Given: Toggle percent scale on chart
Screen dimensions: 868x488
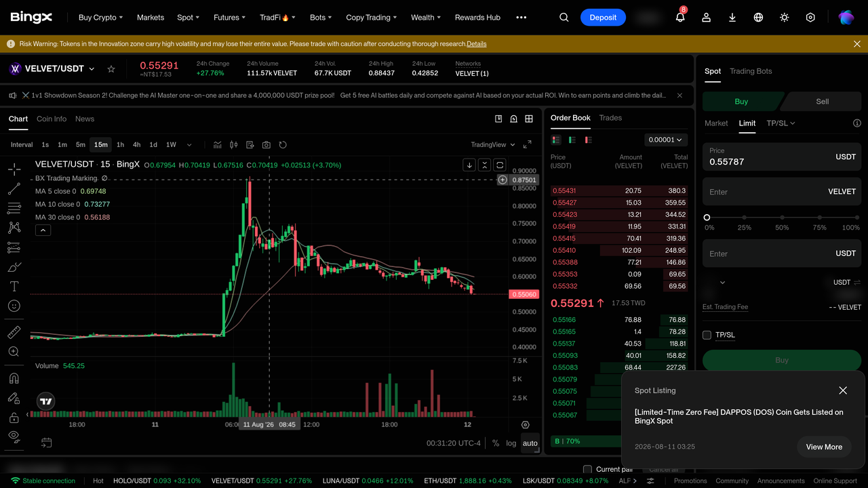Looking at the screenshot, I should click(496, 443).
